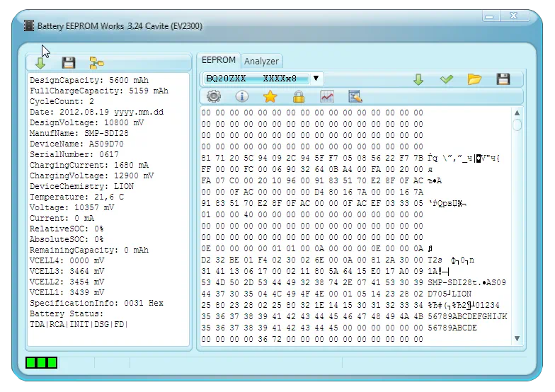Click the gold star icon
Screen dimensions: 555x392
point(270,97)
